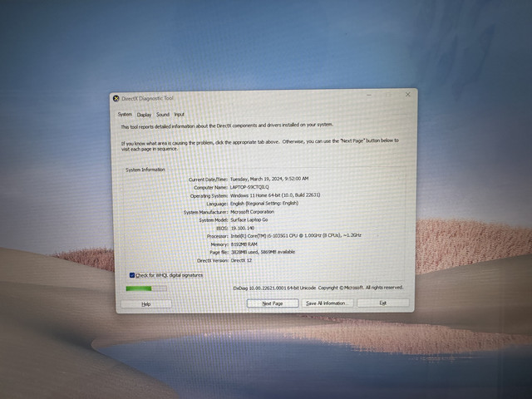Click the 8192MB RAM memory value

(244, 244)
